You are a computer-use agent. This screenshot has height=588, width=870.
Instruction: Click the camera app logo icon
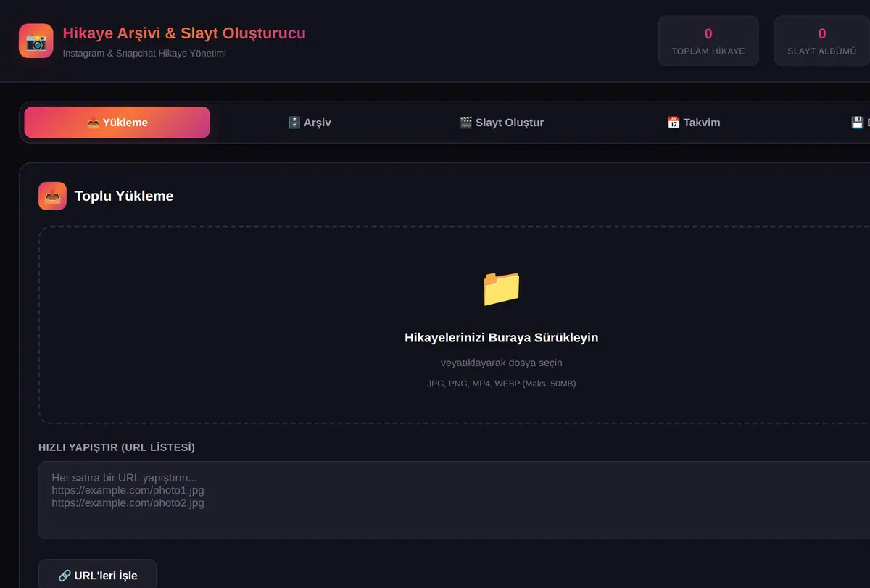click(36, 41)
